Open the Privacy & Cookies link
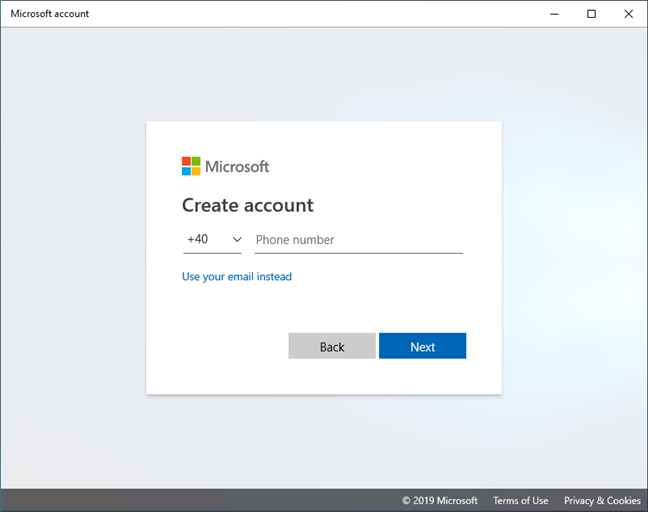This screenshot has height=512, width=648. [x=602, y=500]
